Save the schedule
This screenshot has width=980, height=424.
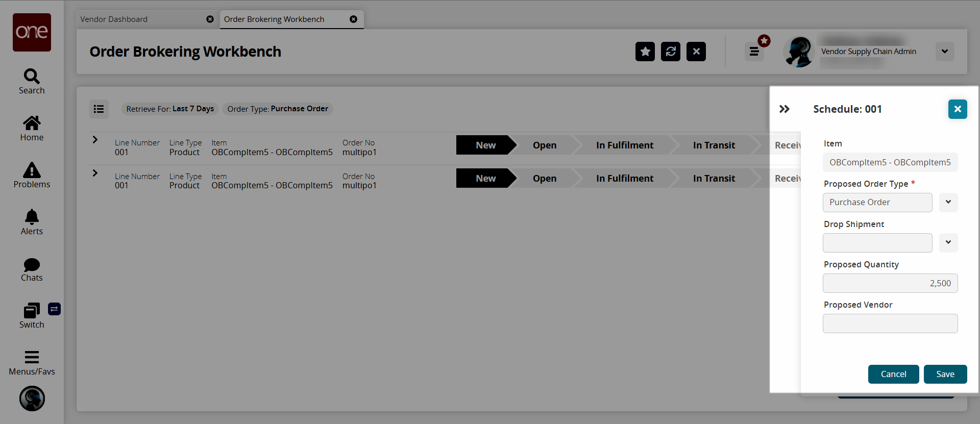point(945,374)
